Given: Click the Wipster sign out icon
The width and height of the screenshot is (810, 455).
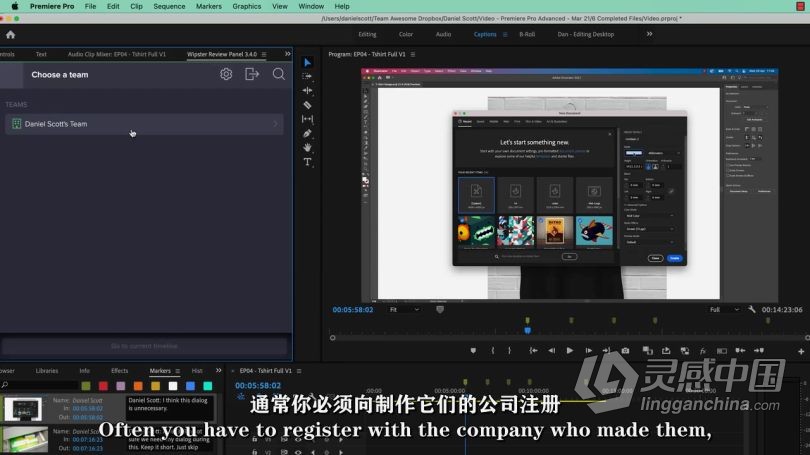Looking at the screenshot, I should click(x=252, y=74).
